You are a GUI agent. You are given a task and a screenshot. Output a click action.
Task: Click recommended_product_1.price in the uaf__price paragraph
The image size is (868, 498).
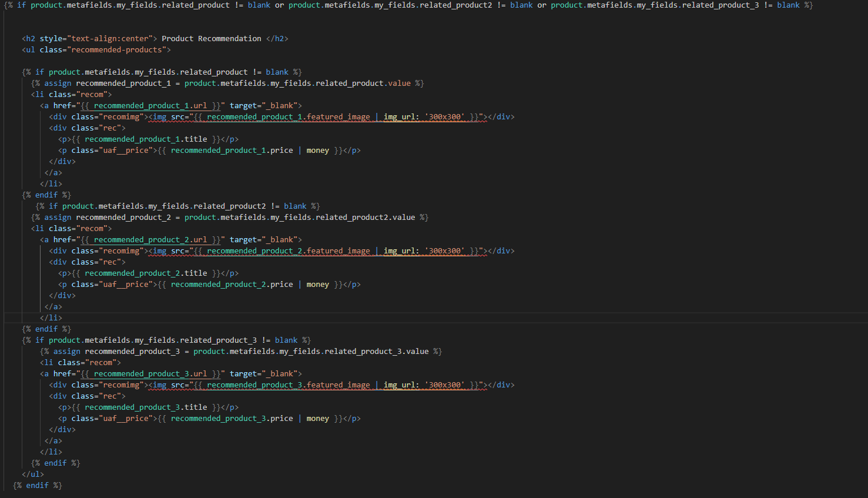(x=232, y=151)
